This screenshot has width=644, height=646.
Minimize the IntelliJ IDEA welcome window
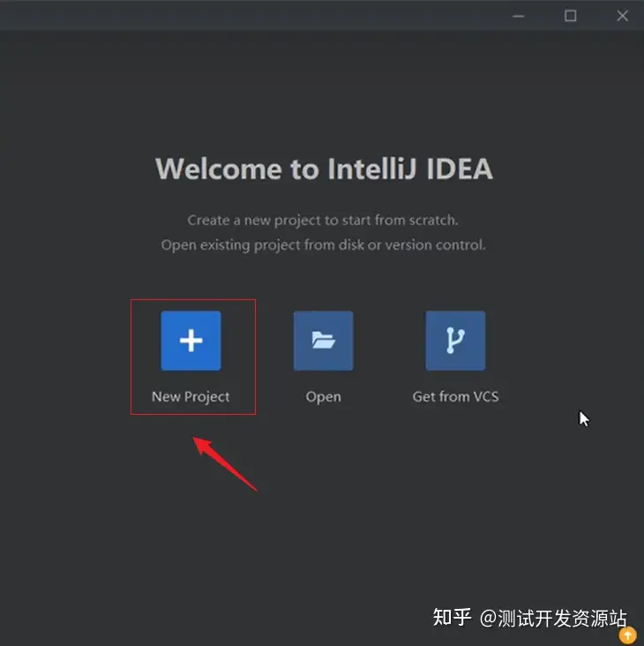point(519,16)
